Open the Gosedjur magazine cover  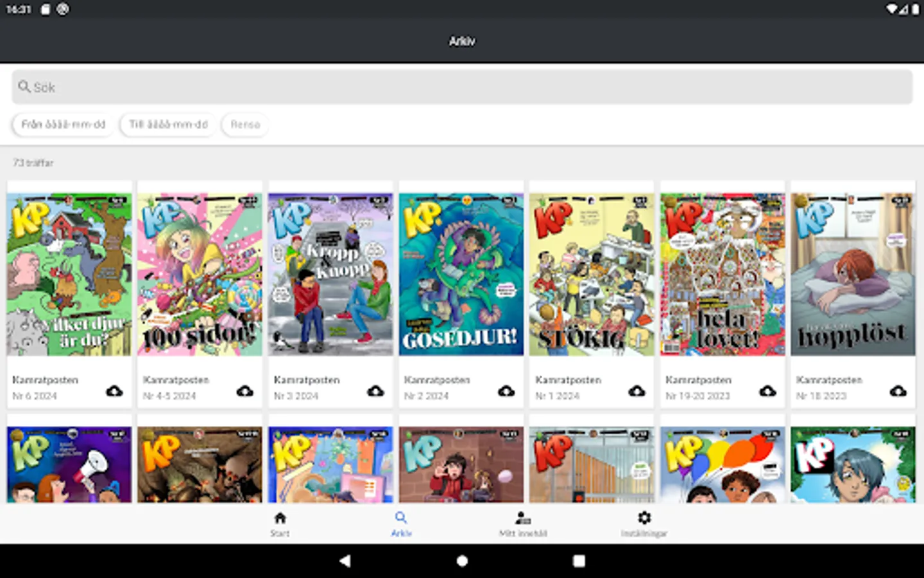(461, 273)
